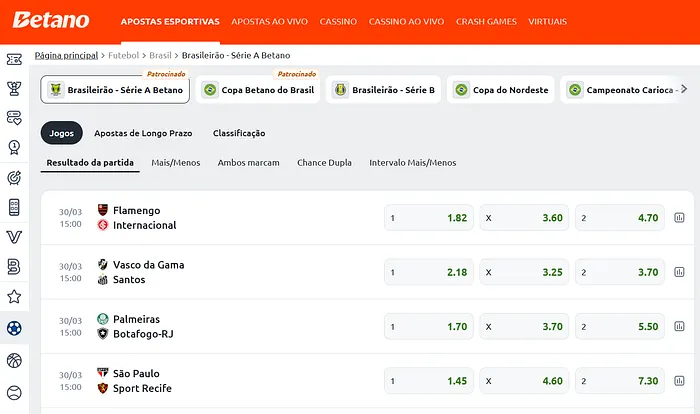Open Crash Games in top menu
Image resolution: width=700 pixels, height=414 pixels.
click(486, 21)
